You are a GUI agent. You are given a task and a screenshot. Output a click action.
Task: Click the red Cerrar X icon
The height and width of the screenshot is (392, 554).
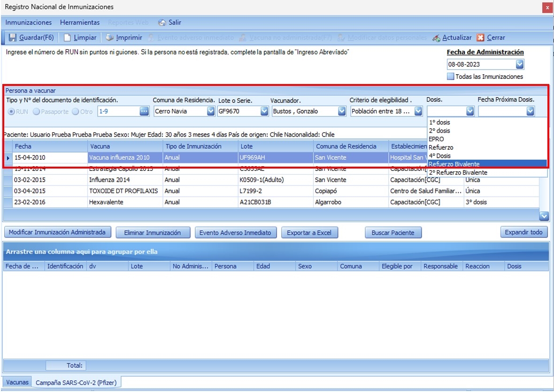pos(480,38)
